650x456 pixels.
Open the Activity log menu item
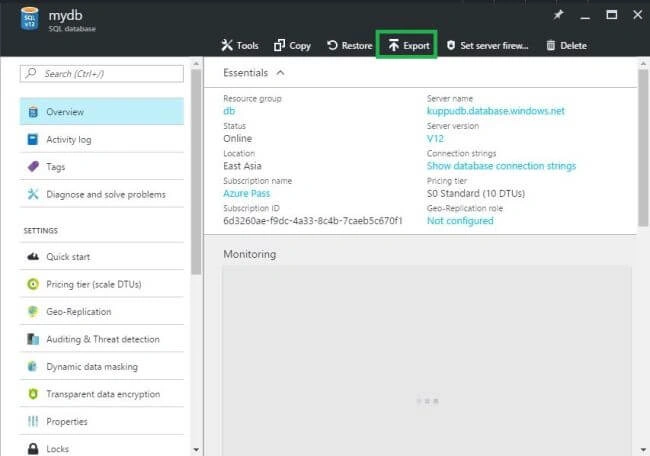(x=102, y=139)
